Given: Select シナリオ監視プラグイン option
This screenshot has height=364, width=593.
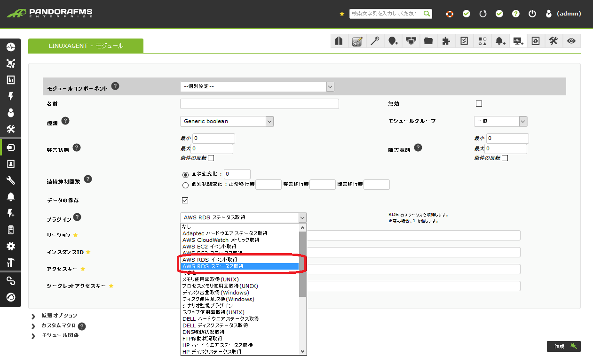Looking at the screenshot, I should click(x=240, y=305).
